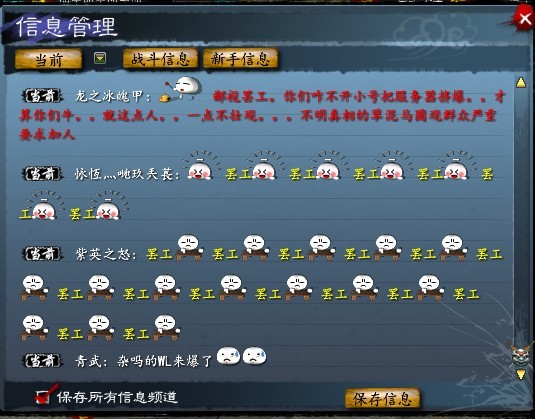The image size is (535, 419).
Task: Click the second sweating bun emoticon
Action: (255, 356)
